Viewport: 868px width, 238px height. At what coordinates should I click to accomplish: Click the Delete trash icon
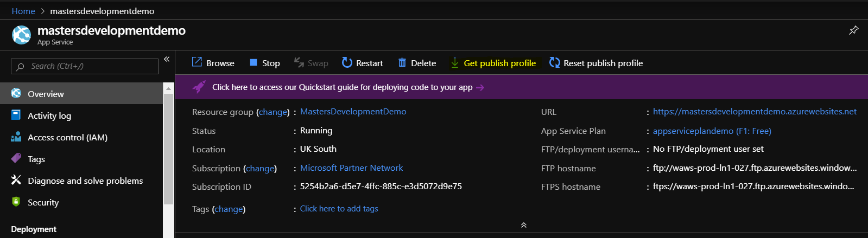(402, 63)
